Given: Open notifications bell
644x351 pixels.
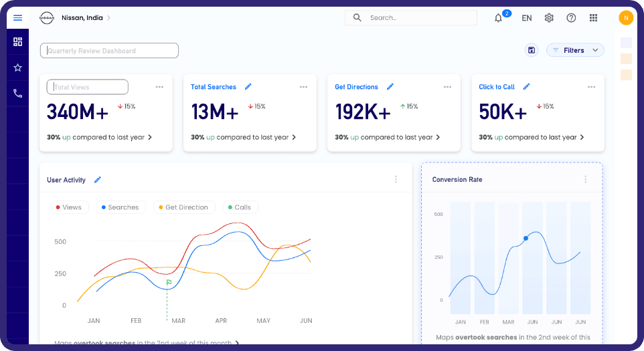Looking at the screenshot, I should pyautogui.click(x=498, y=18).
